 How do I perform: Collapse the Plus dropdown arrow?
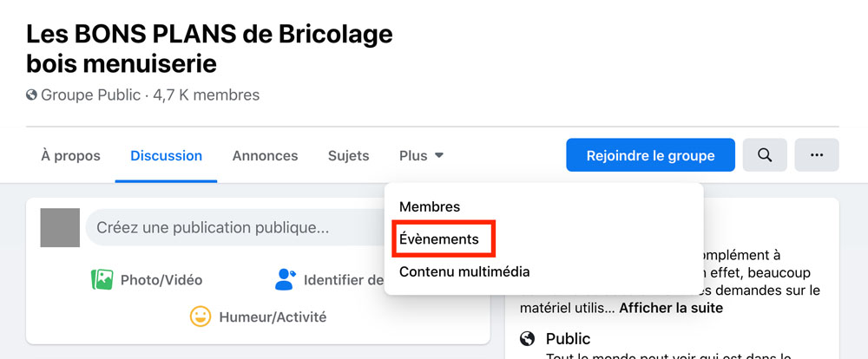coord(439,156)
